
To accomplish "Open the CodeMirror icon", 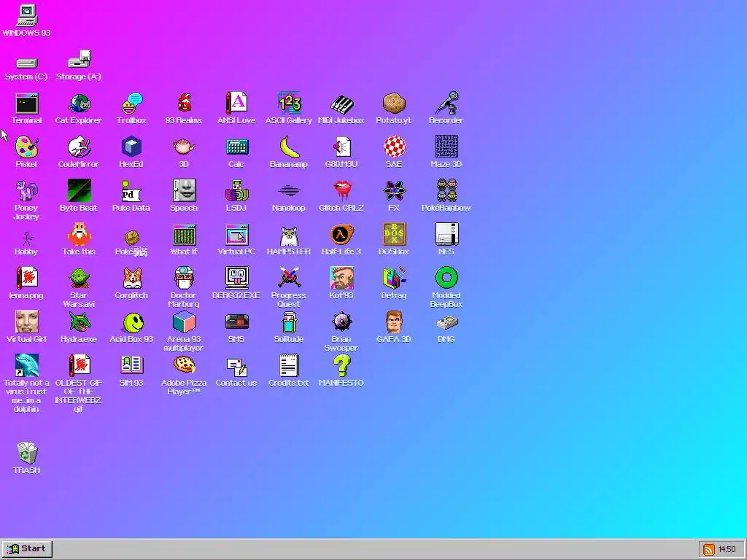I will click(79, 147).
